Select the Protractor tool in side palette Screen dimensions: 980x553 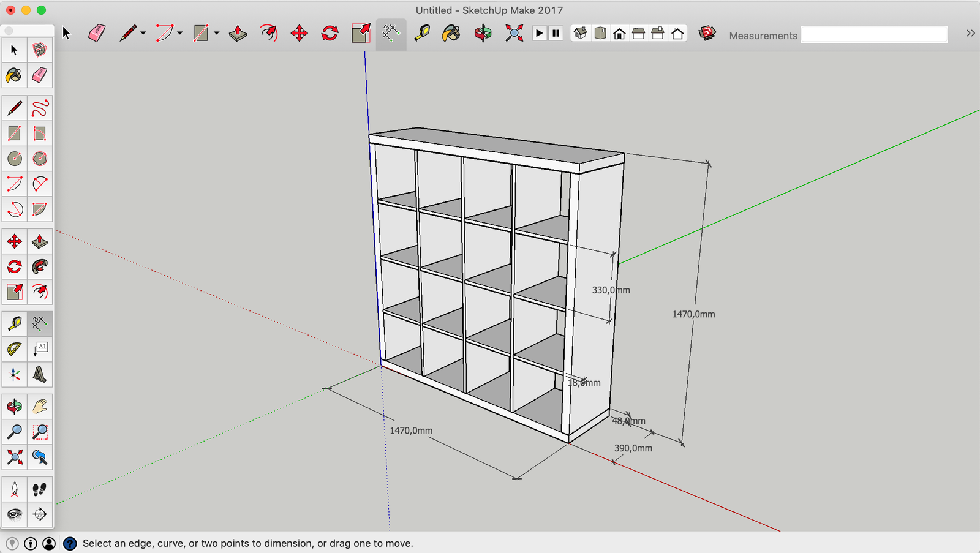click(x=15, y=349)
